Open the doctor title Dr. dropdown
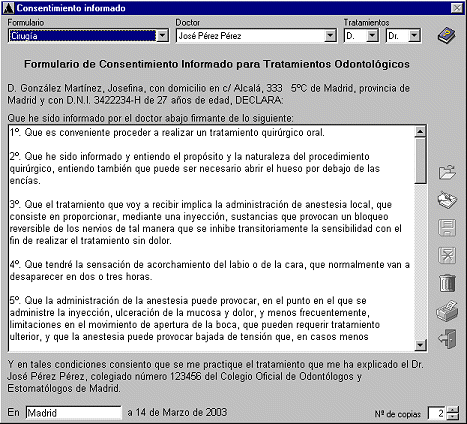Viewport: 467px width, 424px height. (x=414, y=36)
